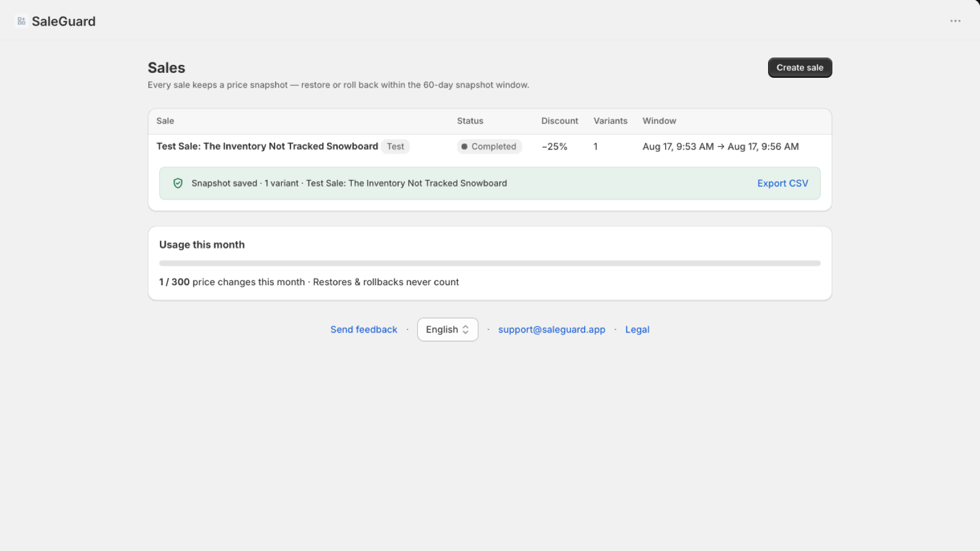Click the Completed status badge

[x=489, y=146]
